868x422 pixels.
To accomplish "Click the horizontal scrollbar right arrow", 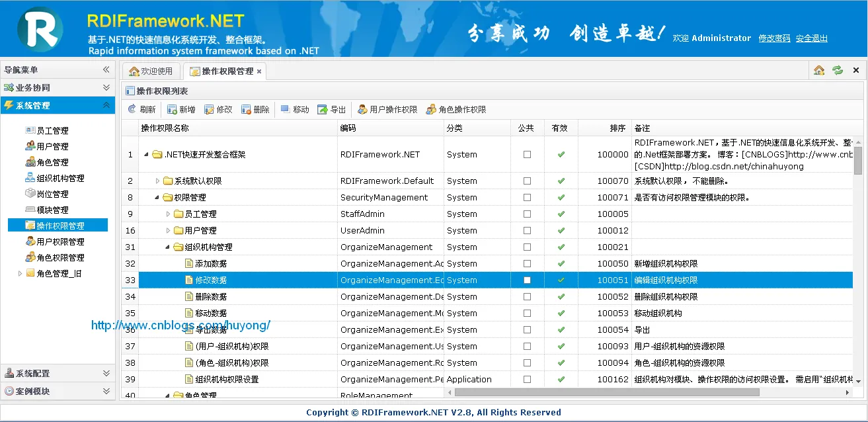I will click(x=848, y=392).
